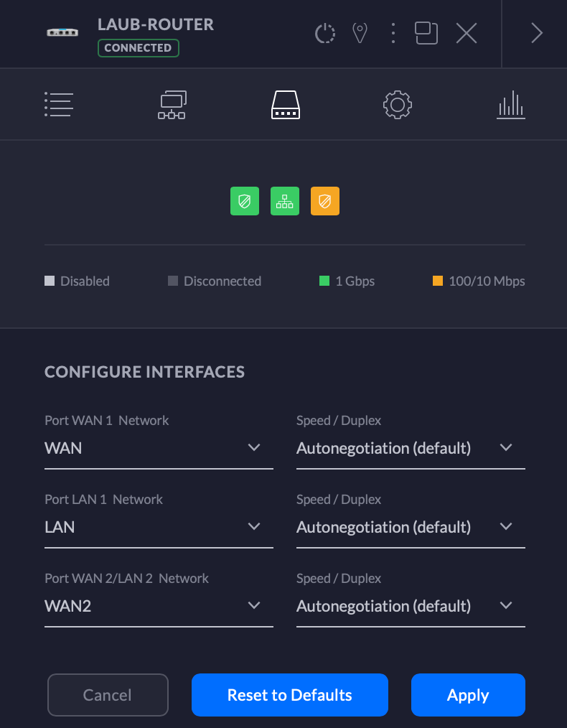
Task: Open Speed / Duplex dropdown for WAN 1
Action: 410,448
